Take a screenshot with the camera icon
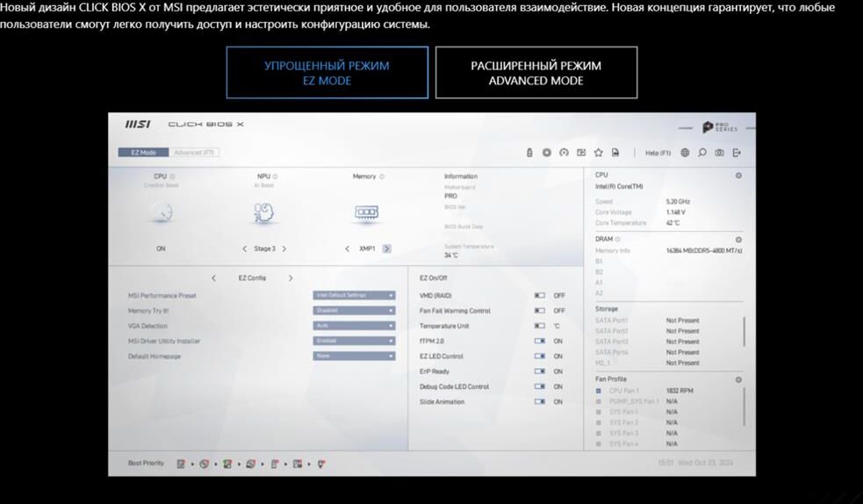863x504 pixels. [719, 153]
